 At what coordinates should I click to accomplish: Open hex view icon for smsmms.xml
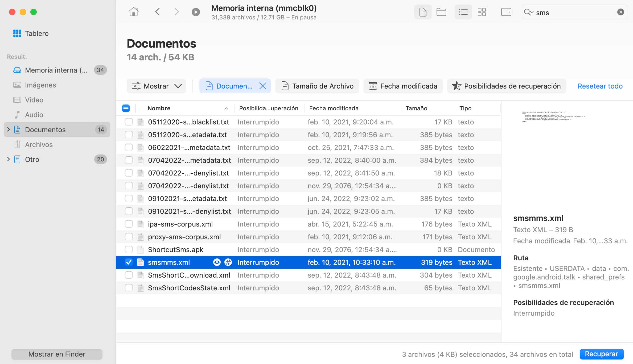(x=228, y=262)
